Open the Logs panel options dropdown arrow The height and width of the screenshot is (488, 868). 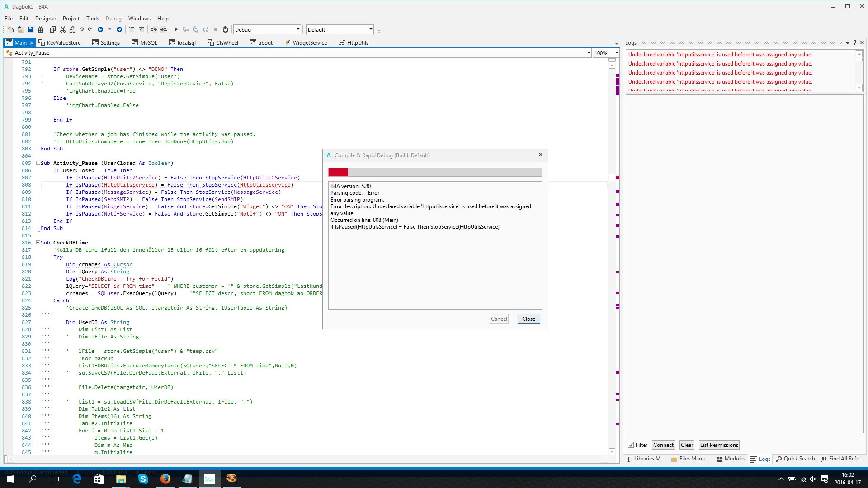click(847, 43)
